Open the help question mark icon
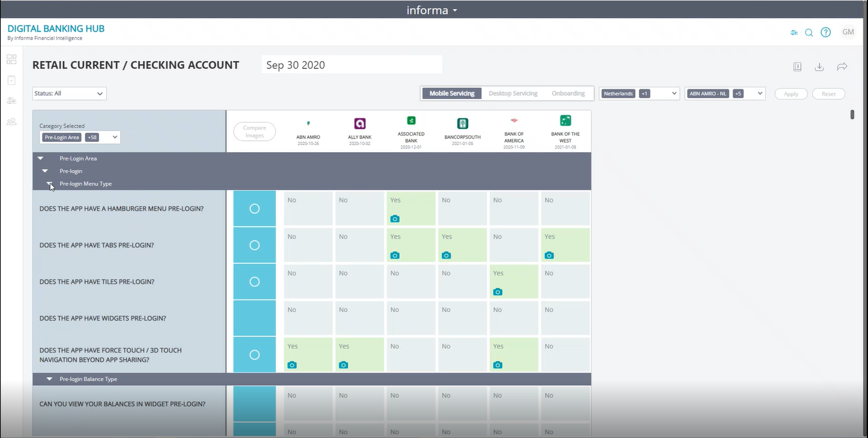This screenshot has width=868, height=438. pyautogui.click(x=826, y=32)
